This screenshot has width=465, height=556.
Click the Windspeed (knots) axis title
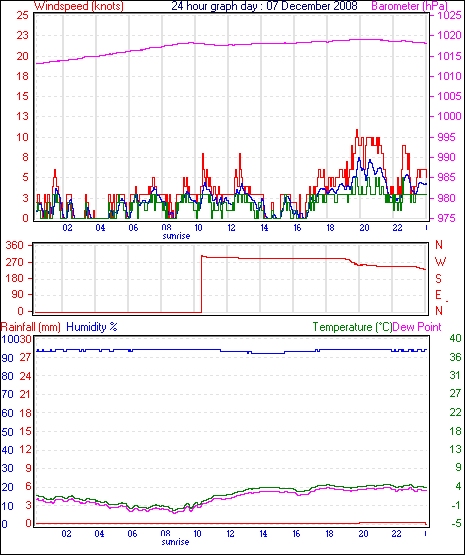point(79,6)
